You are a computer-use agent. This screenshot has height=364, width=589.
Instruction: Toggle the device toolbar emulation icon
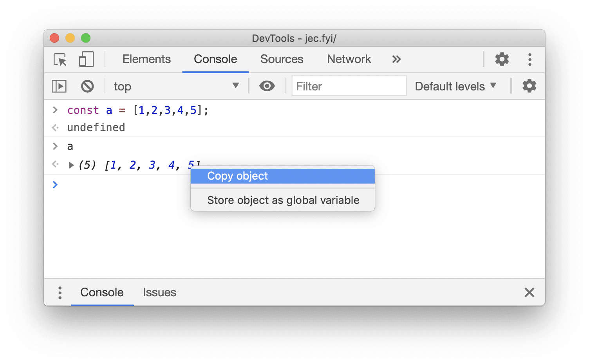point(86,59)
